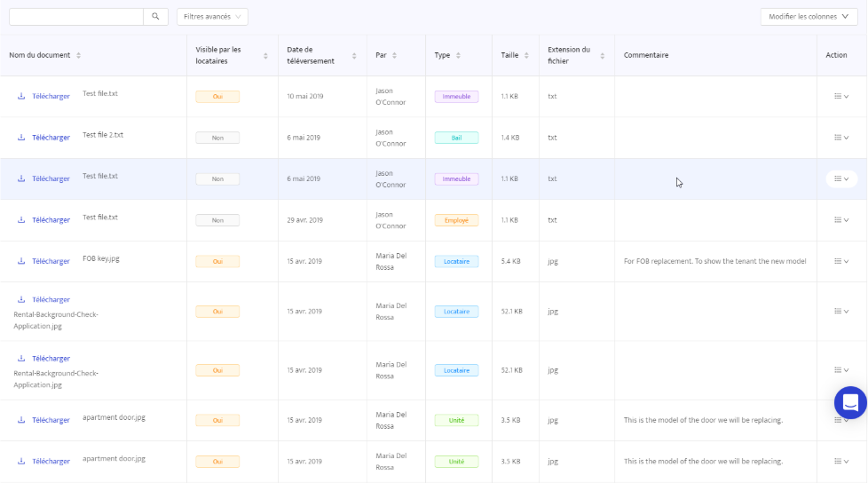Select the file name FOB key.jpg
This screenshot has width=868, height=483.
101,258
